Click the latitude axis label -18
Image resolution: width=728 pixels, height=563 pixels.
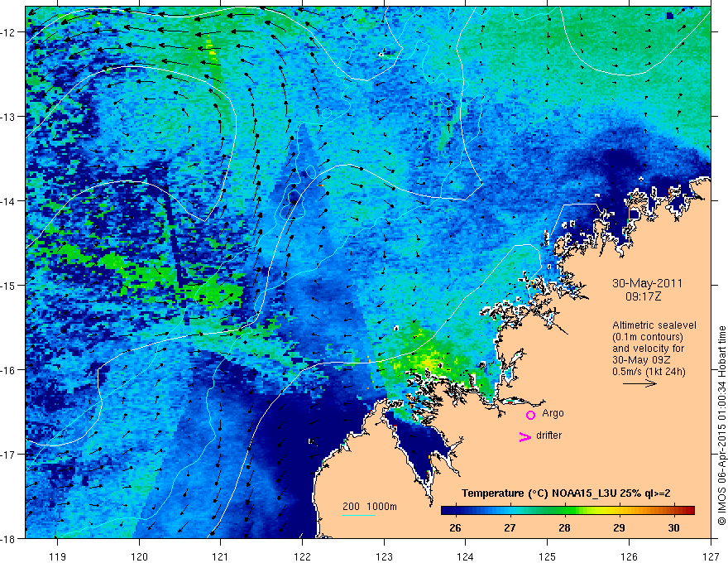(8, 539)
